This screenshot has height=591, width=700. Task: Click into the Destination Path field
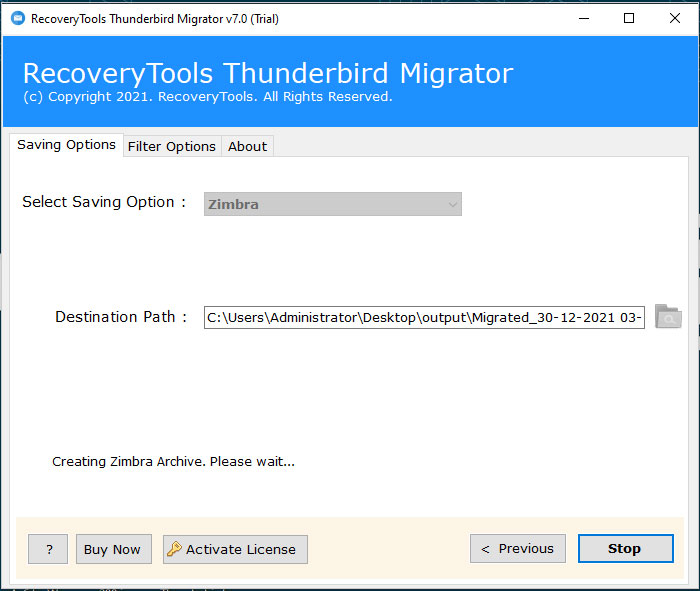(424, 317)
